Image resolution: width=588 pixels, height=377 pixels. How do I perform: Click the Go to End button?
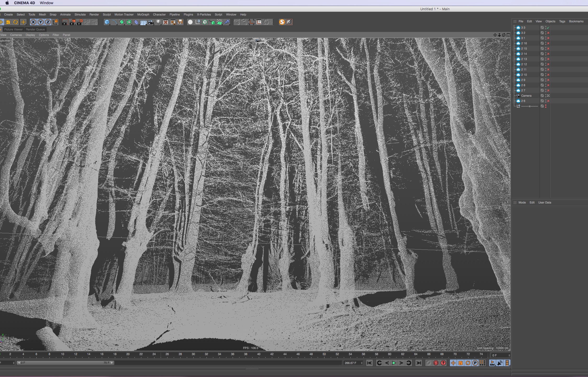pos(418,363)
